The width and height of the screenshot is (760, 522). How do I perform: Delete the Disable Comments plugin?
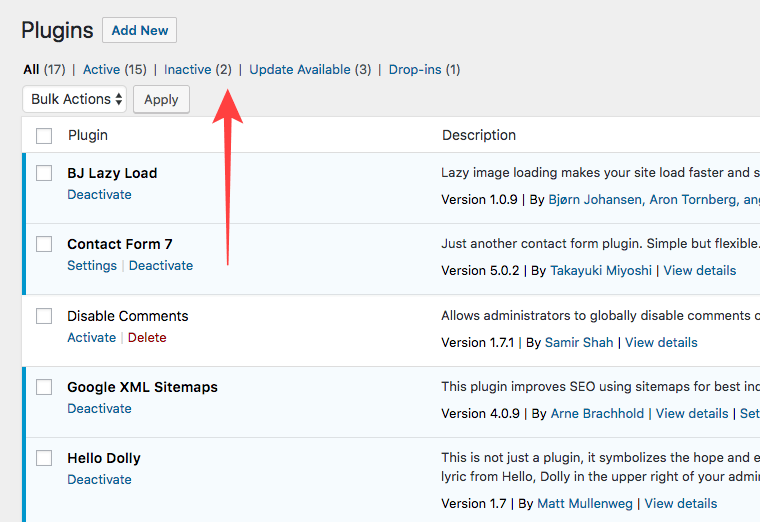(x=147, y=337)
